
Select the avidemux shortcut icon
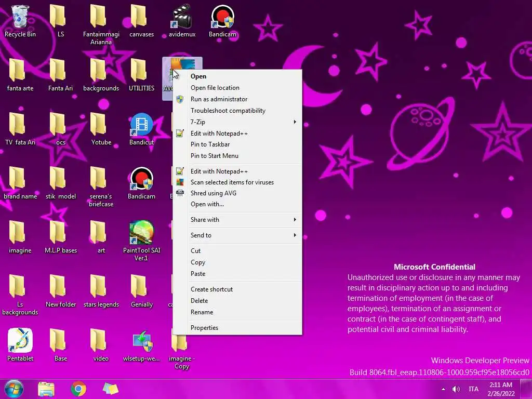[182, 21]
